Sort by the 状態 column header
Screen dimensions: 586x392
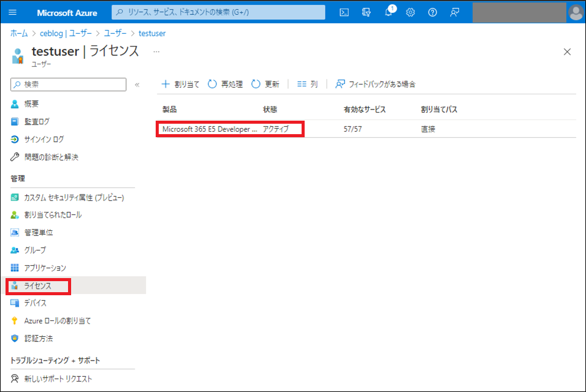(270, 110)
